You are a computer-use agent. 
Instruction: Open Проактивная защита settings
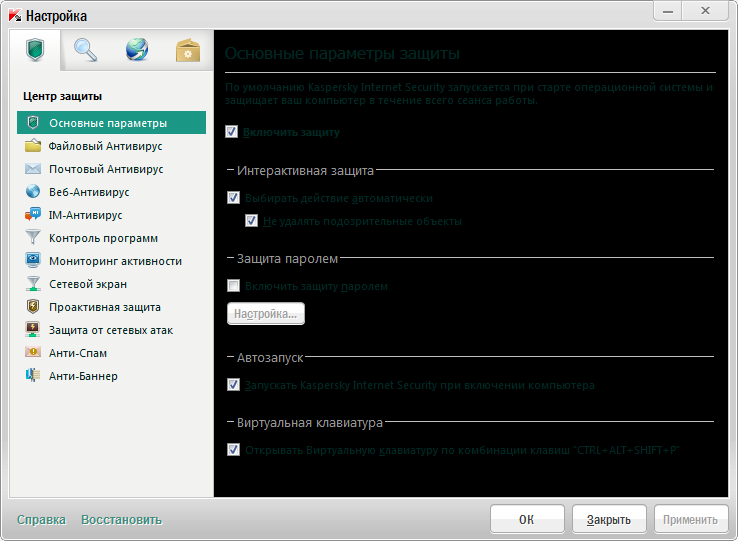tap(112, 307)
